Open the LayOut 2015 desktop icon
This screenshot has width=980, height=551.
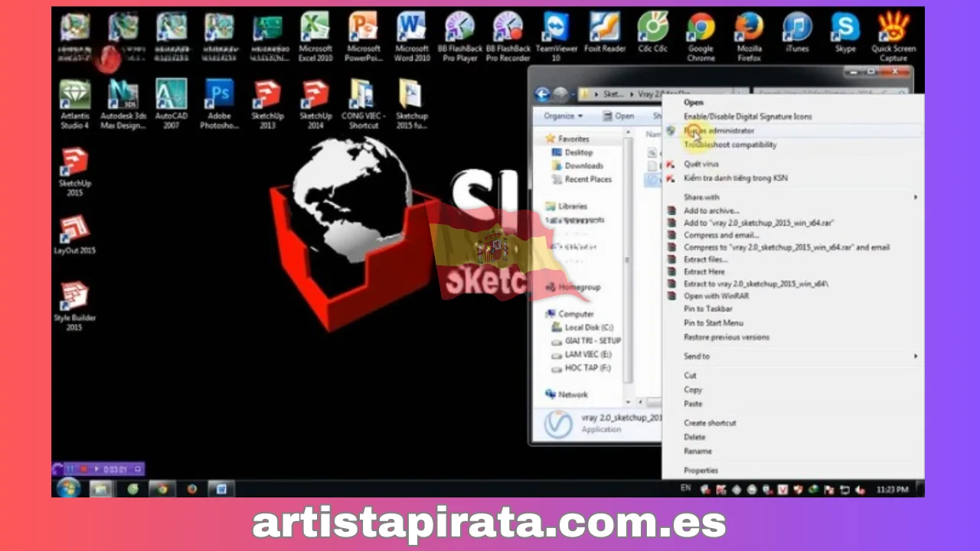pos(75,235)
